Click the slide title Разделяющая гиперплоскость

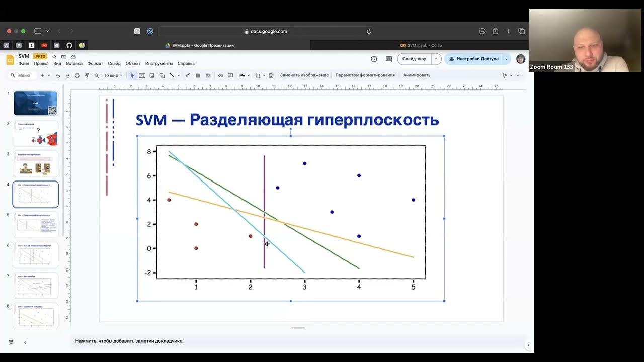314,120
